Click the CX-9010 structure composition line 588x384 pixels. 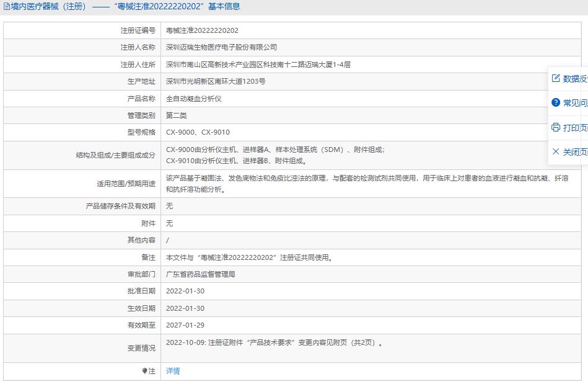click(x=237, y=161)
